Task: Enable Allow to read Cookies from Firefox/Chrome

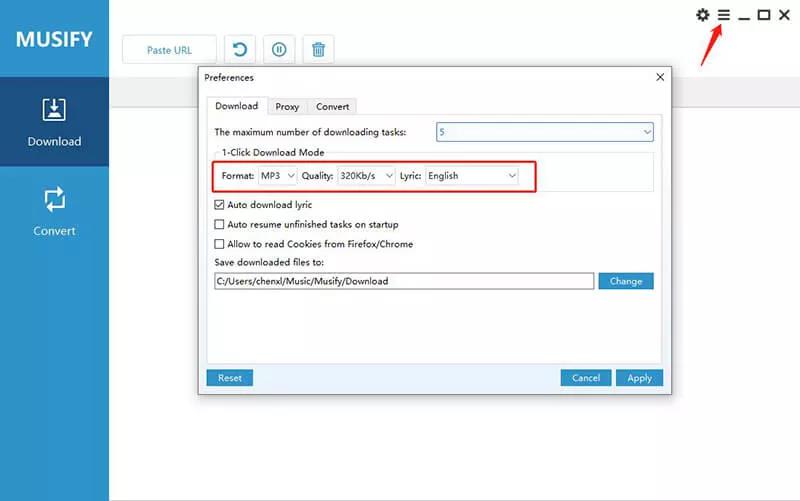Action: click(x=219, y=244)
